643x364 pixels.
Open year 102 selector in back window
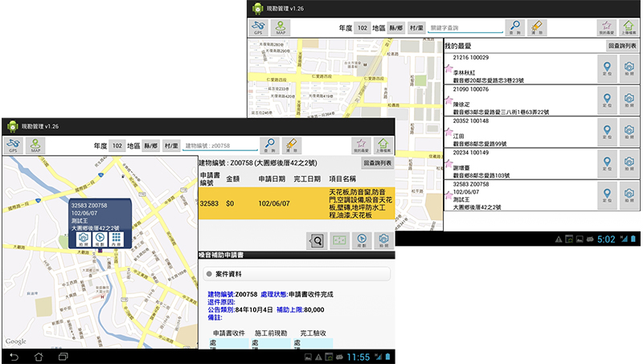362,28
